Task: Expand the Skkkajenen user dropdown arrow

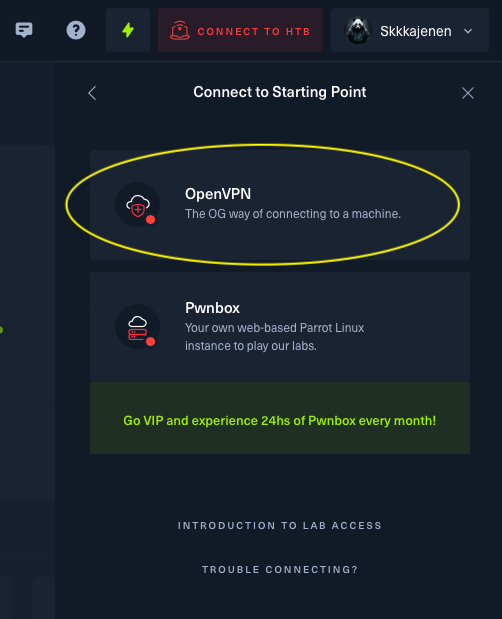Action: 468,31
